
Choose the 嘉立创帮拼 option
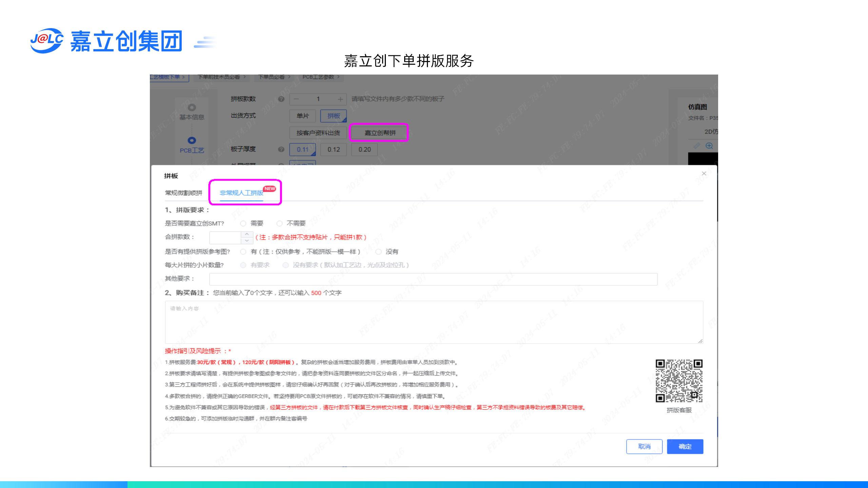coord(380,133)
